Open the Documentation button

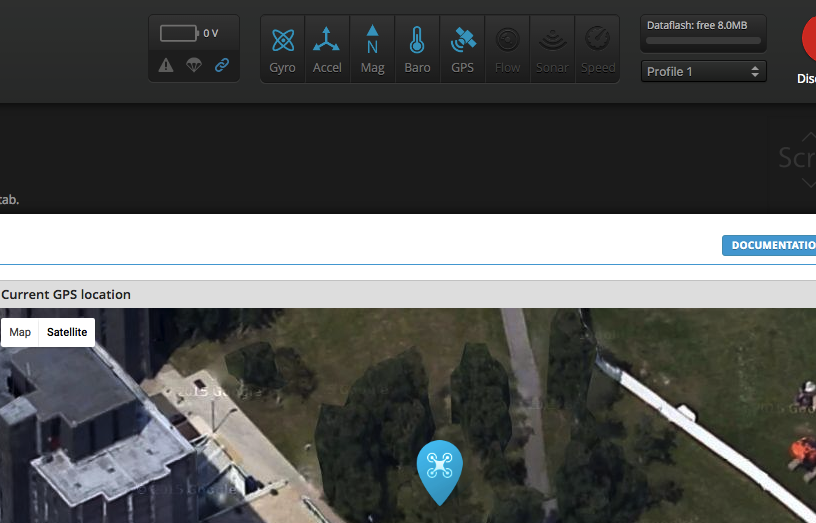click(x=769, y=245)
